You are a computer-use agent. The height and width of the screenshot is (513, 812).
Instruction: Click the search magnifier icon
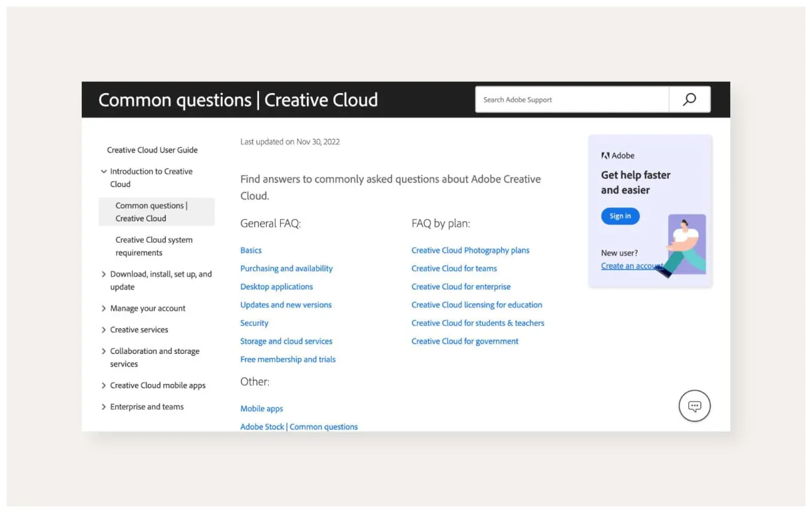pyautogui.click(x=690, y=100)
